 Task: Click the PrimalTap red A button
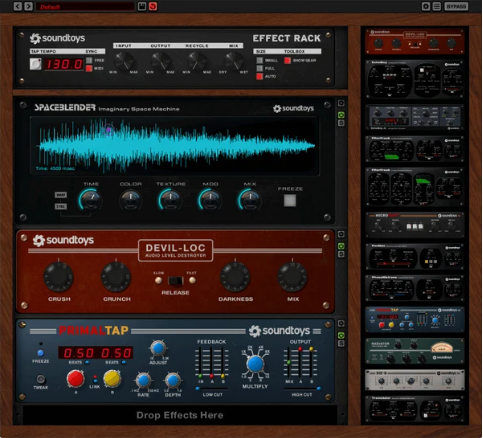pyautogui.click(x=75, y=379)
